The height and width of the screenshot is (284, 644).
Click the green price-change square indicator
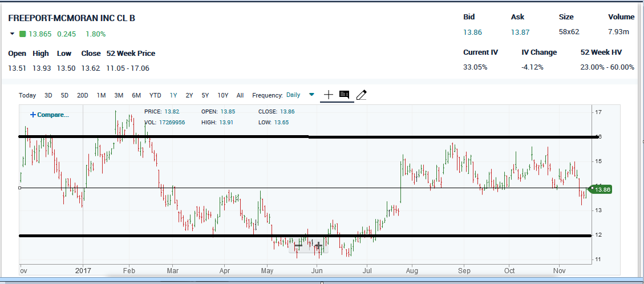point(23,34)
